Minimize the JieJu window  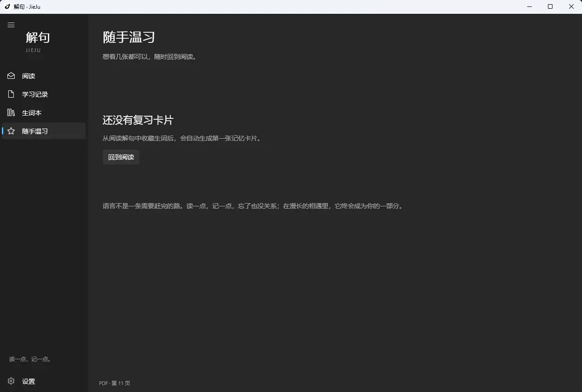(x=529, y=6)
